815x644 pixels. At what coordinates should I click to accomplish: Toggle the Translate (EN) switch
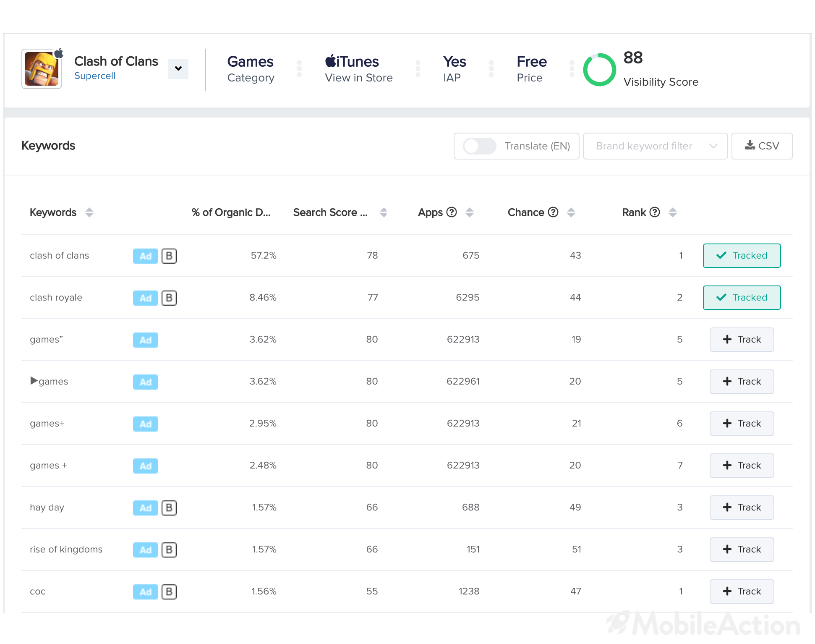click(480, 146)
